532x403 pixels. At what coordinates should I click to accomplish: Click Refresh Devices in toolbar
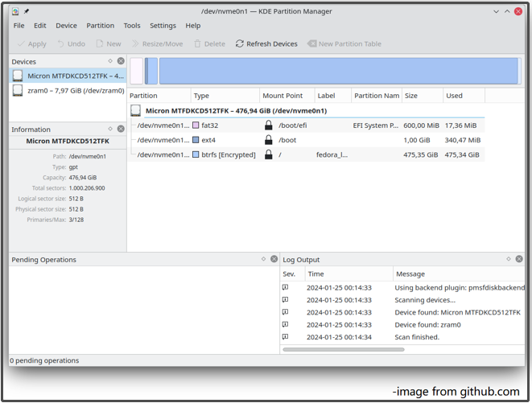[x=266, y=43]
